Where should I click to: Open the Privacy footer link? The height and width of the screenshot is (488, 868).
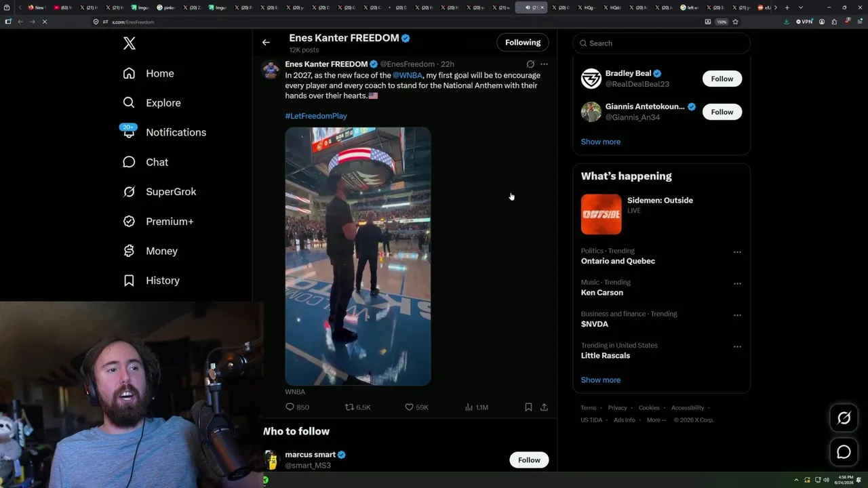coord(618,408)
